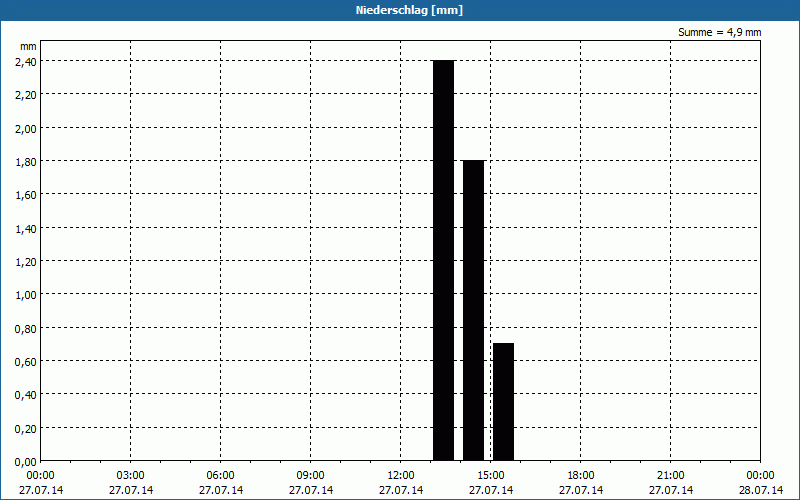Viewport: 800px width, 500px height.
Task: Click the Niederschlag [mm] title
Action: (x=409, y=10)
